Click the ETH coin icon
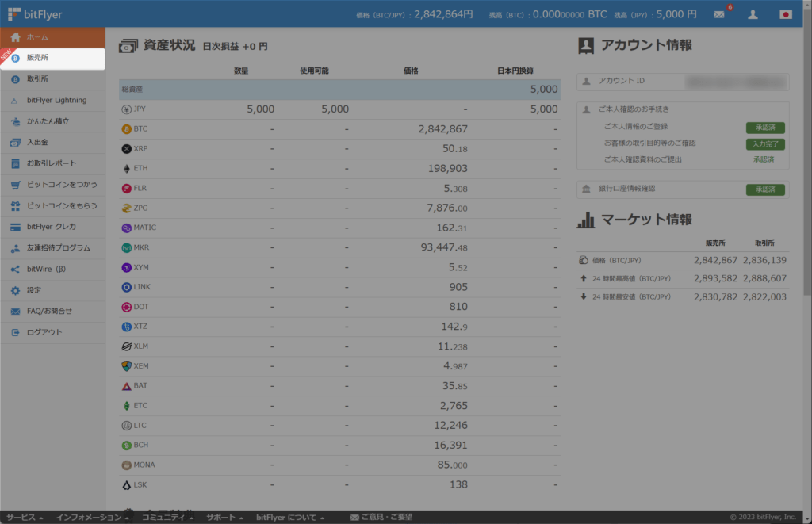The image size is (812, 524). [x=126, y=168]
